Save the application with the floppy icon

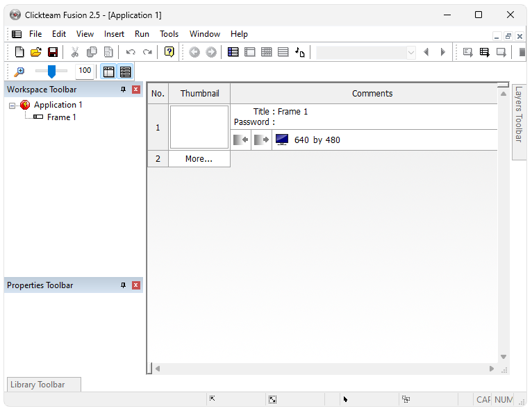(x=53, y=52)
